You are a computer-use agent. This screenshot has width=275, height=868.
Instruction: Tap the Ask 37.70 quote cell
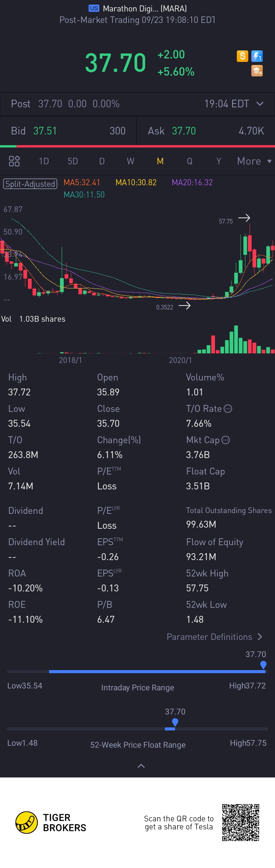[x=205, y=131]
